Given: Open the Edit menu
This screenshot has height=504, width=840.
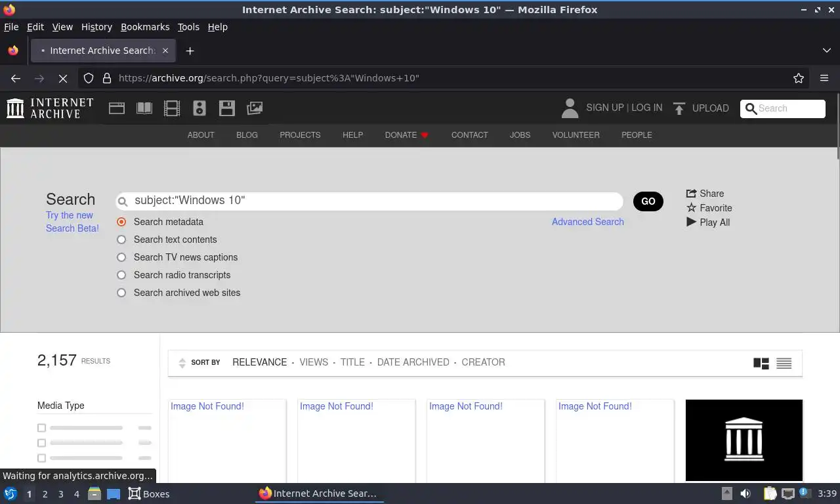Looking at the screenshot, I should [35, 27].
